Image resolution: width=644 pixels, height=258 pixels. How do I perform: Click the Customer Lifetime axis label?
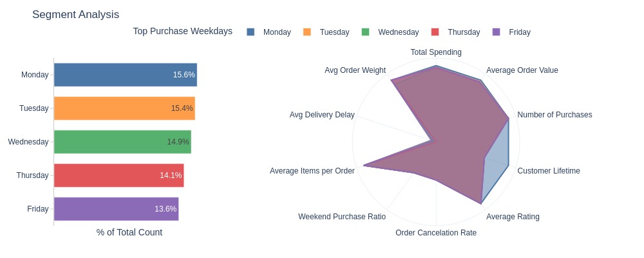click(549, 171)
